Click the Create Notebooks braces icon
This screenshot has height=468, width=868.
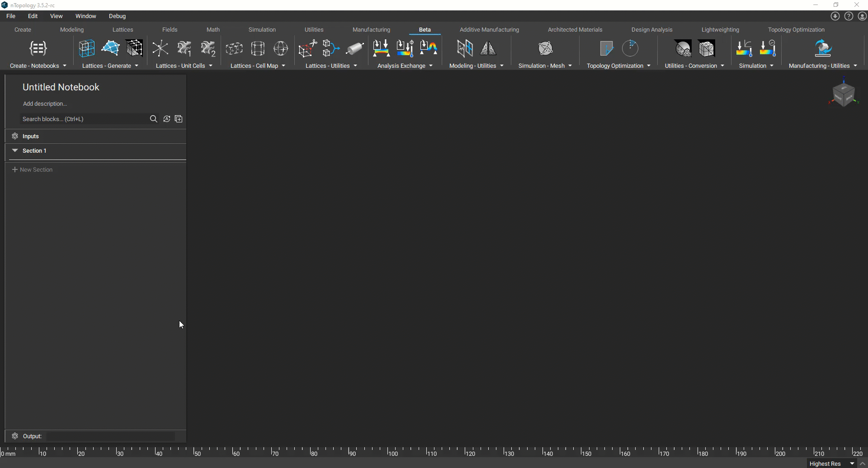coord(38,48)
